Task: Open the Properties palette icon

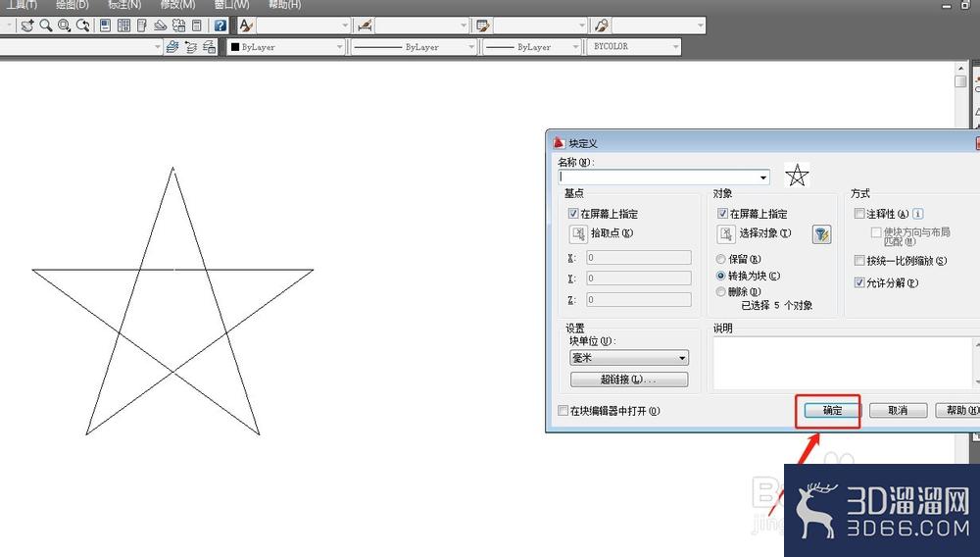Action: pos(105,25)
